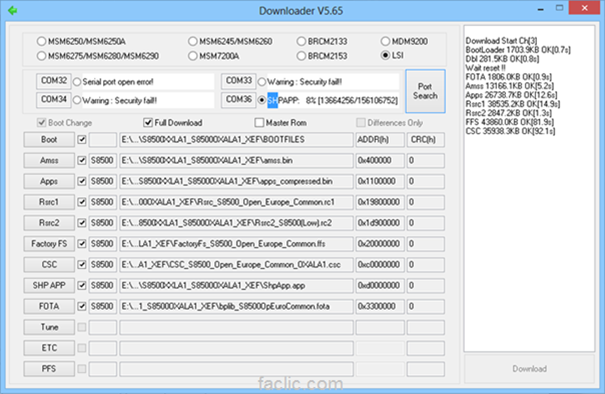The height and width of the screenshot is (394, 605).
Task: Uncheck the Factory FS row checkbox
Action: click(x=82, y=244)
